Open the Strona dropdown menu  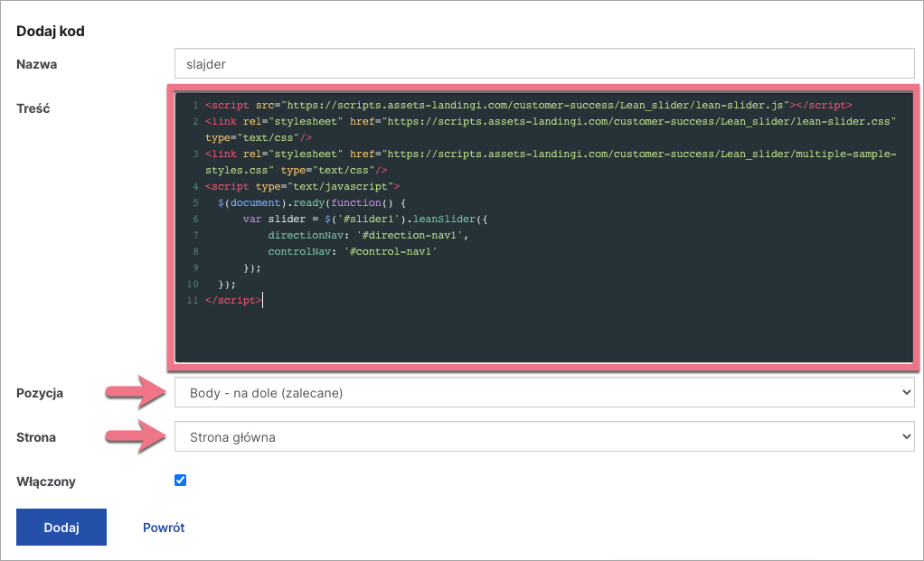(542, 435)
